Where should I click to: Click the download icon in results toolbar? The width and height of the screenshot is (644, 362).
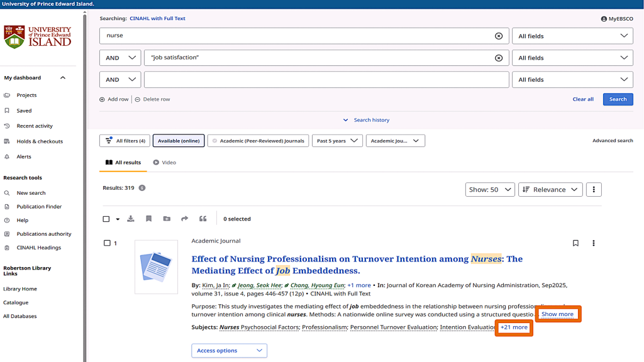point(131,219)
